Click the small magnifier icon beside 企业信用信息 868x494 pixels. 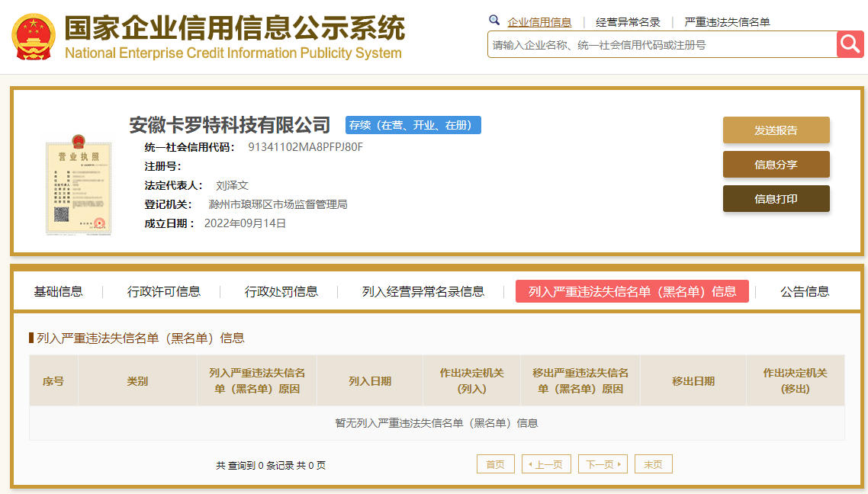(493, 21)
